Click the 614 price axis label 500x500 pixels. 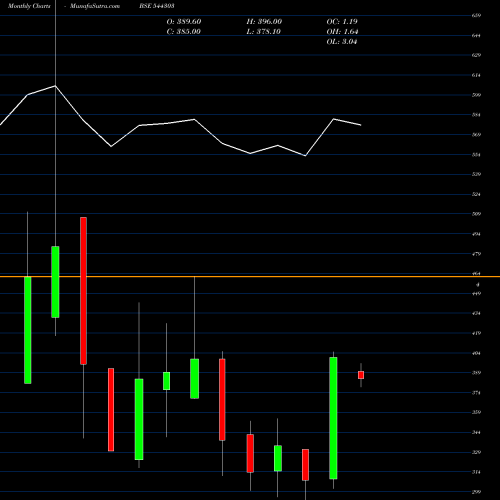(x=476, y=75)
